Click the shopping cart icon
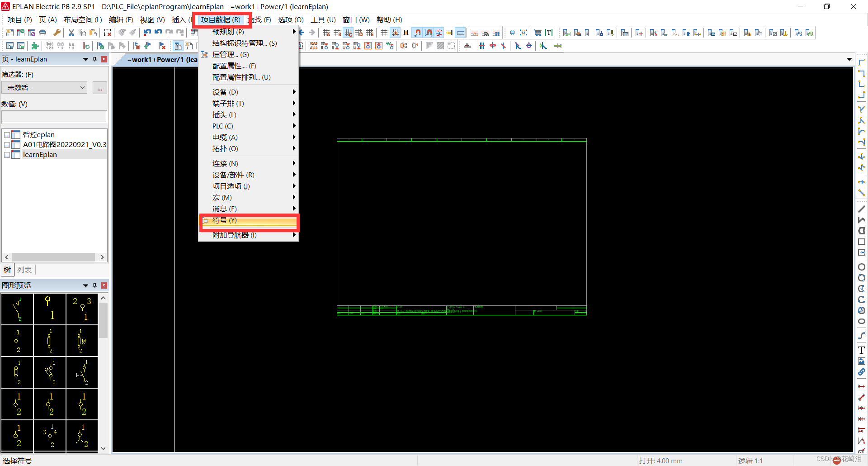 pyautogui.click(x=538, y=33)
